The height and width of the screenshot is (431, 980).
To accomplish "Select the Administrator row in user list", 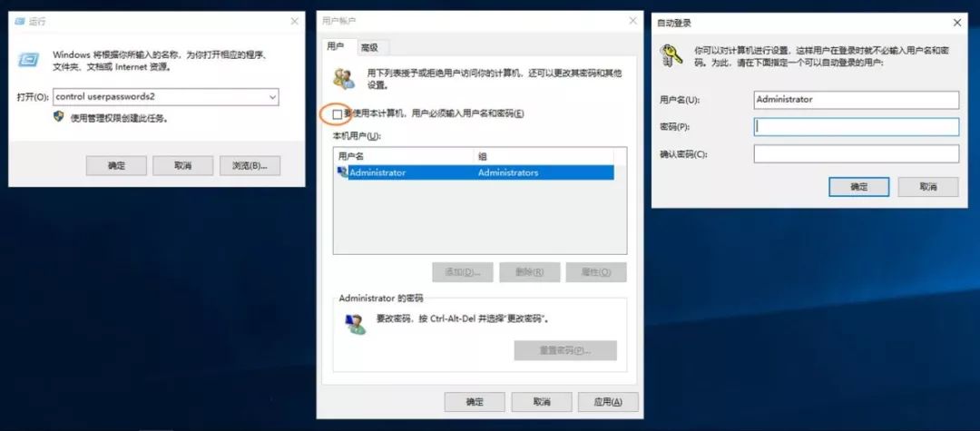I will pos(474,172).
